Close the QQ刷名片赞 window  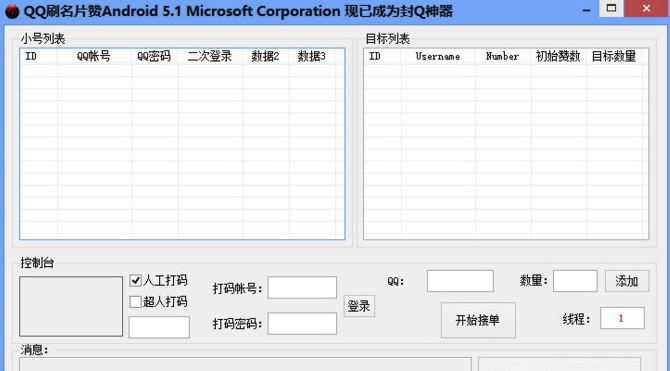647,8
